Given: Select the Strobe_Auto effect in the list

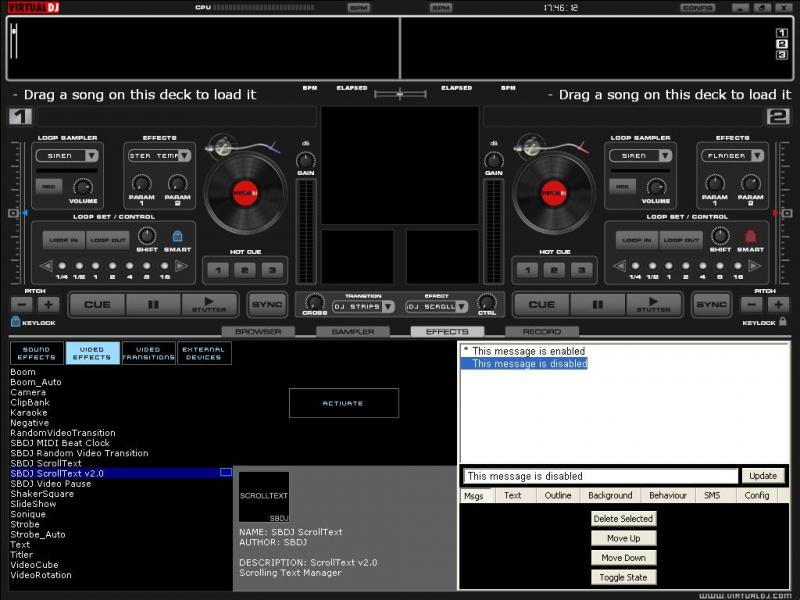Looking at the screenshot, I should click(x=38, y=534).
